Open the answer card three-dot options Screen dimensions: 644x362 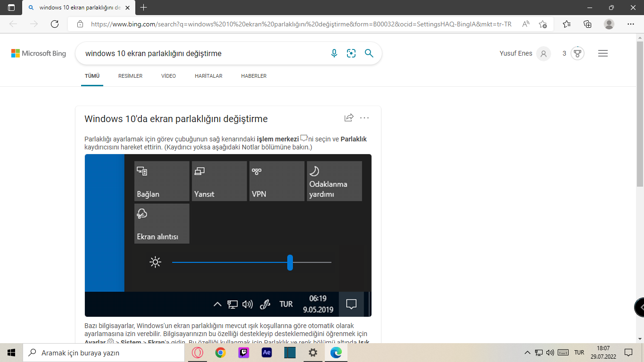point(364,118)
